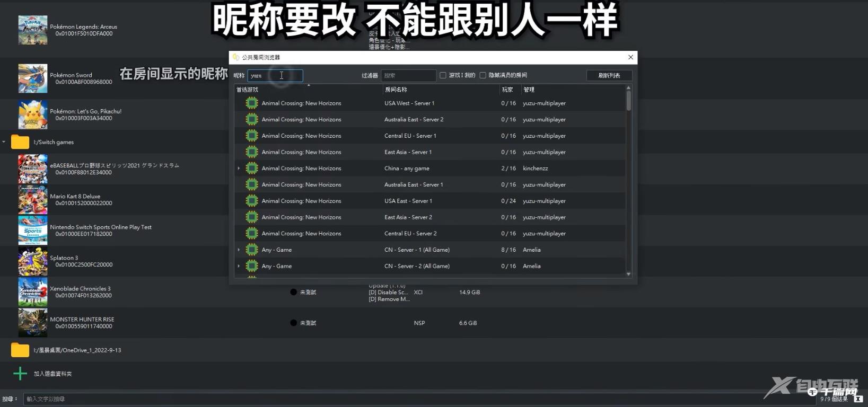Click the chip icon for CN - Server - 2 room
Image resolution: width=868 pixels, height=407 pixels.
tap(252, 266)
